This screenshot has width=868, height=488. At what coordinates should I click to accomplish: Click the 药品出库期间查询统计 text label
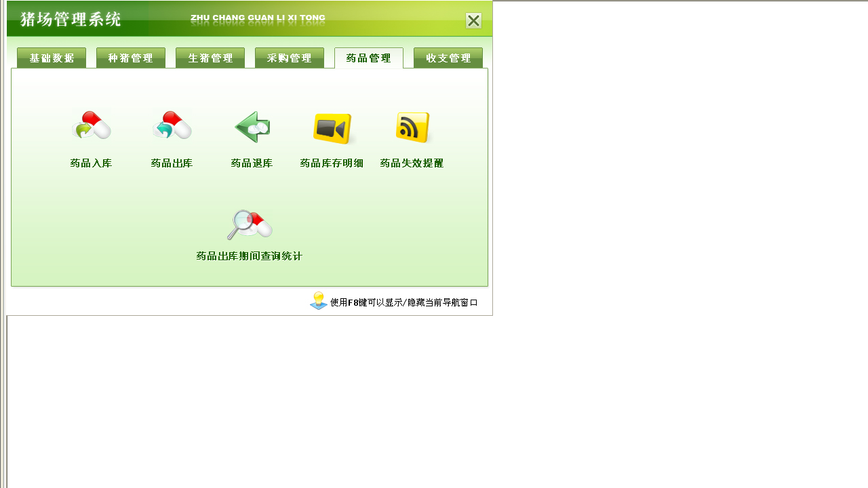click(x=248, y=256)
